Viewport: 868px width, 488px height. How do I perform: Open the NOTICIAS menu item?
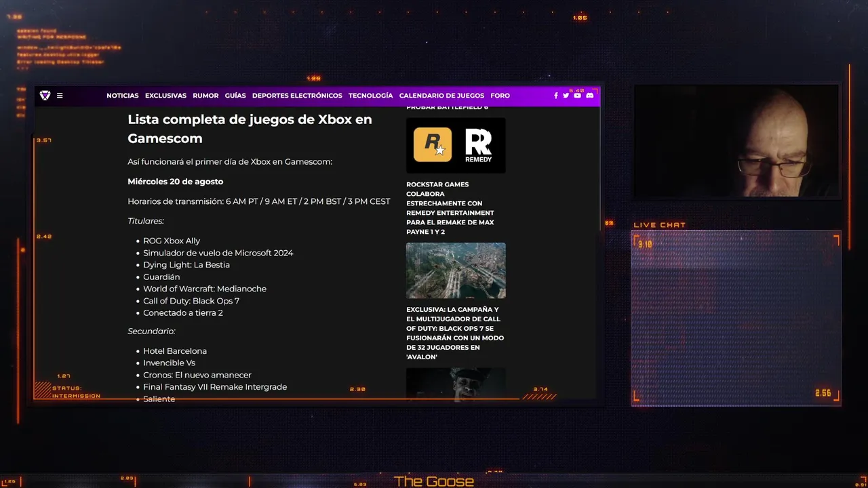[x=123, y=96]
